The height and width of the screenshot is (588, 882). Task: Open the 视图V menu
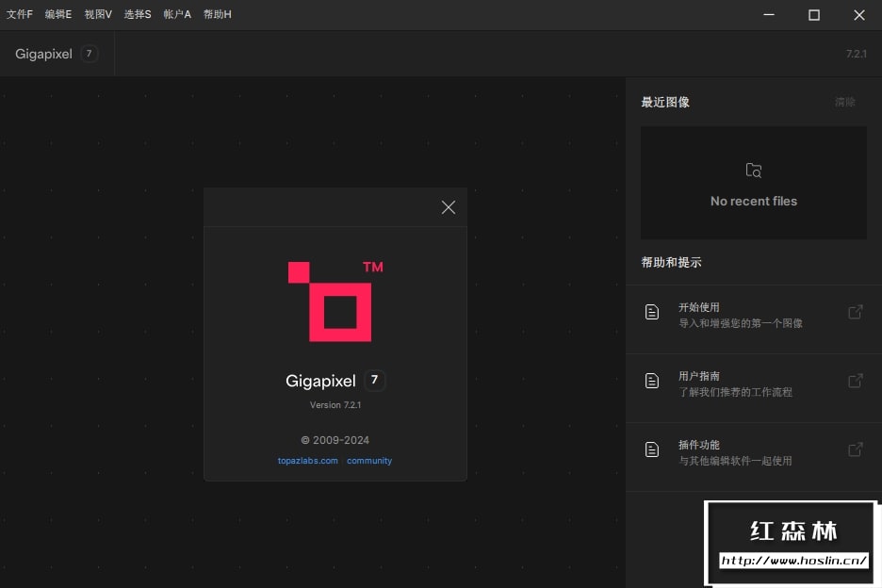click(x=98, y=15)
